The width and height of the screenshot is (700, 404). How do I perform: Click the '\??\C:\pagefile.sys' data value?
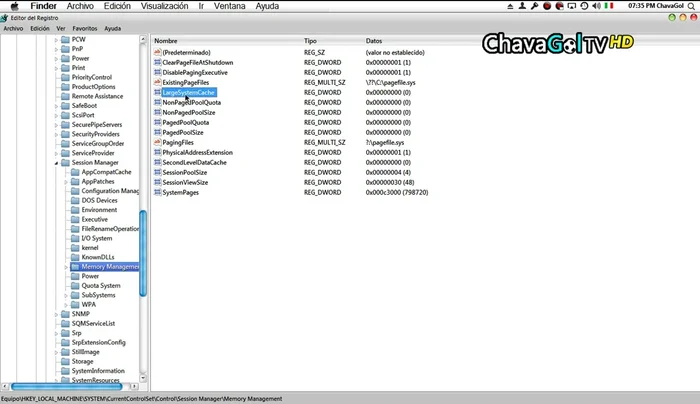(x=391, y=83)
